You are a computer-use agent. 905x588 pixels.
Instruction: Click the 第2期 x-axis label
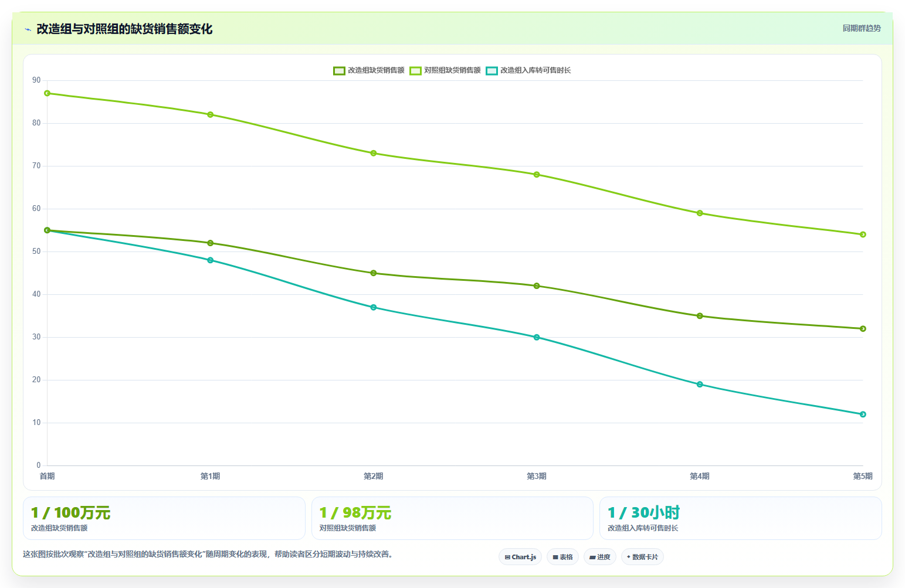point(374,476)
